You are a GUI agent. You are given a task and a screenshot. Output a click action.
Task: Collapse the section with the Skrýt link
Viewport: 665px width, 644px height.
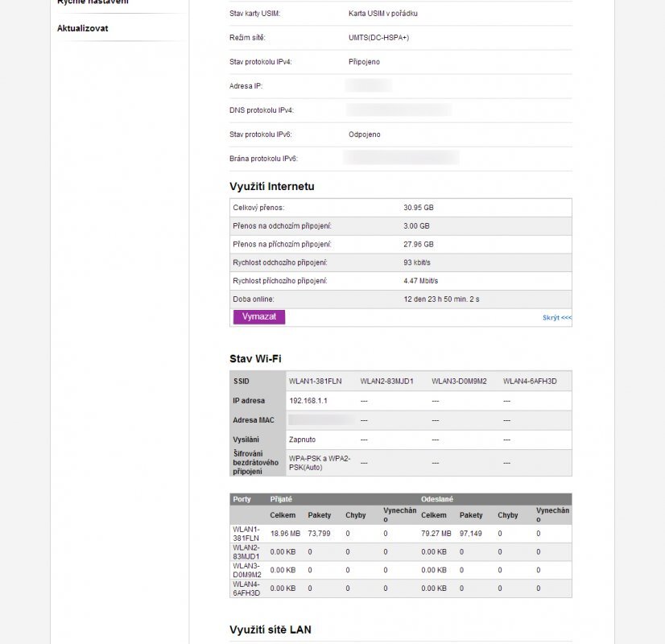point(556,318)
